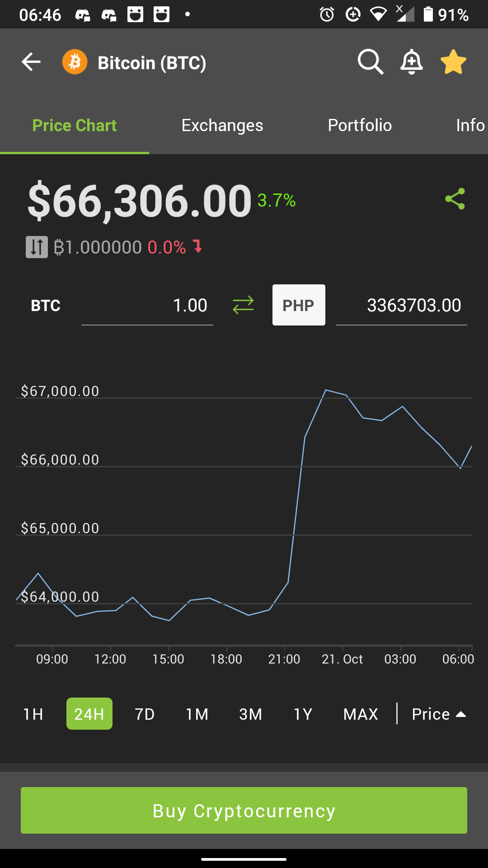Switch USD/BTC display with up-down arrows icon
This screenshot has height=868, width=488.
[x=37, y=247]
